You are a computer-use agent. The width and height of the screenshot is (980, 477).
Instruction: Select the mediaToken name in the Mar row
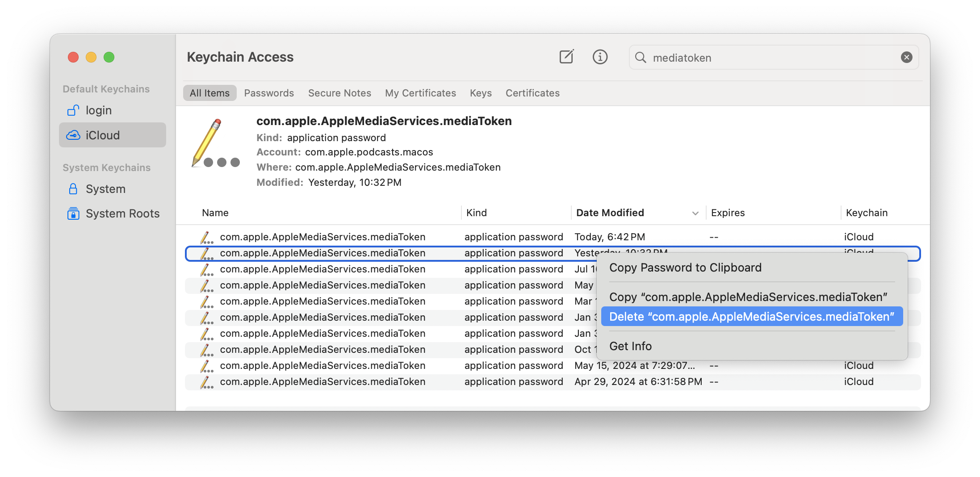[322, 301]
